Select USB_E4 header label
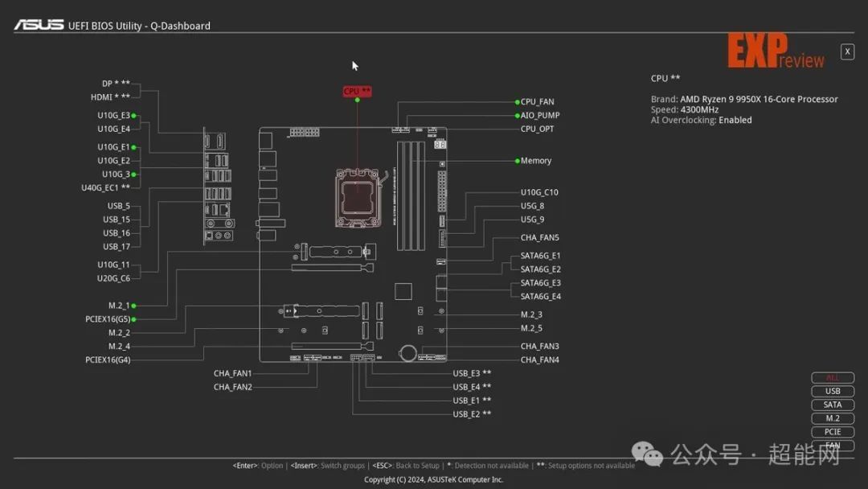This screenshot has height=489, width=868. pyautogui.click(x=472, y=387)
